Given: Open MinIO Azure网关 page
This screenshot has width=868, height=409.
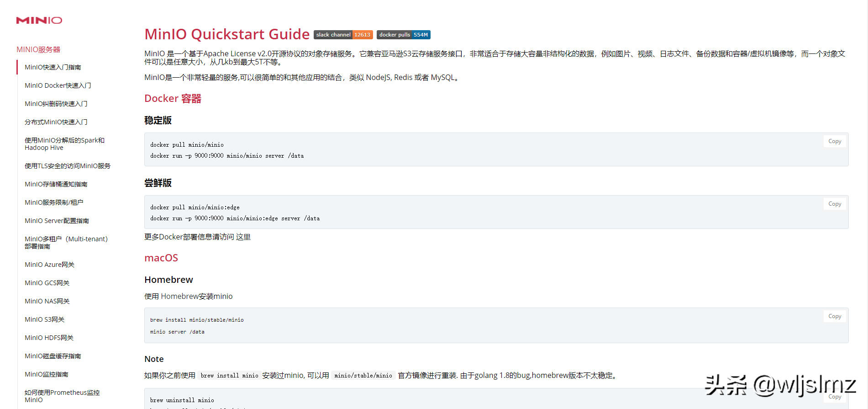Looking at the screenshot, I should (50, 265).
